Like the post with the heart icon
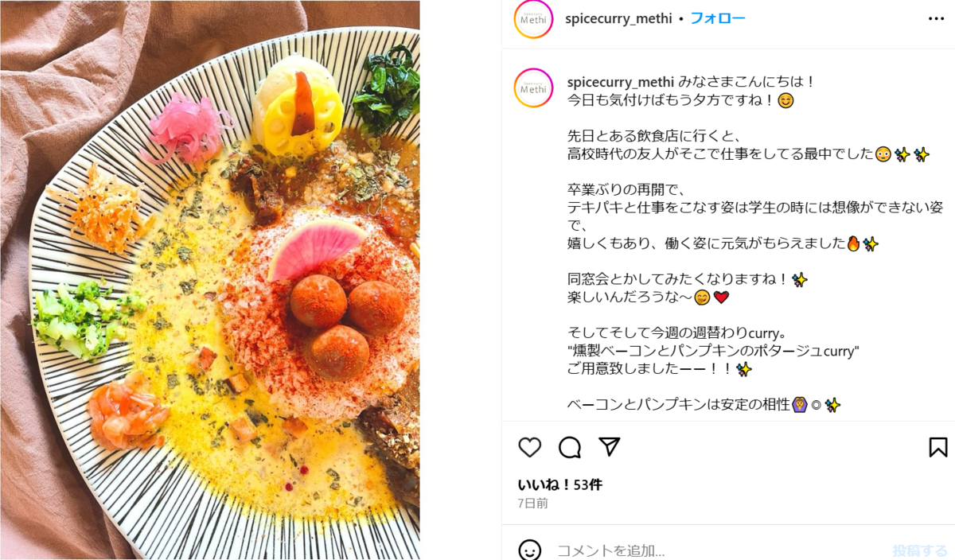Image resolution: width=955 pixels, height=560 pixels. [x=530, y=448]
